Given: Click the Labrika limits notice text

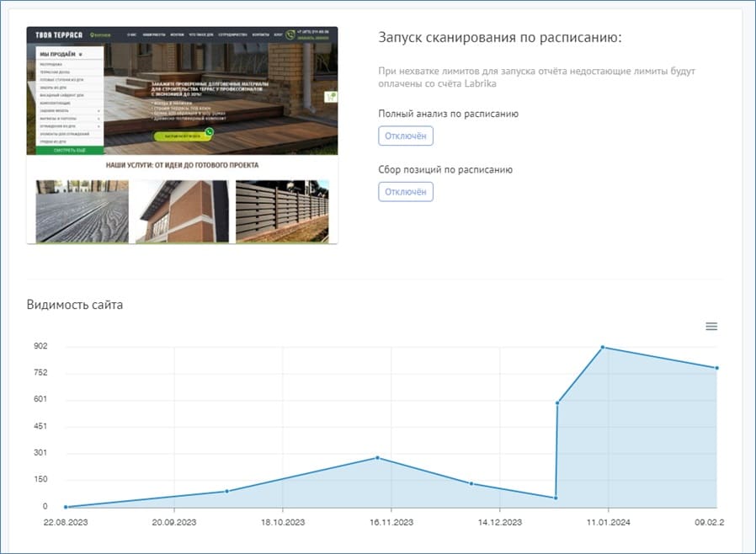Looking at the screenshot, I should [x=536, y=77].
